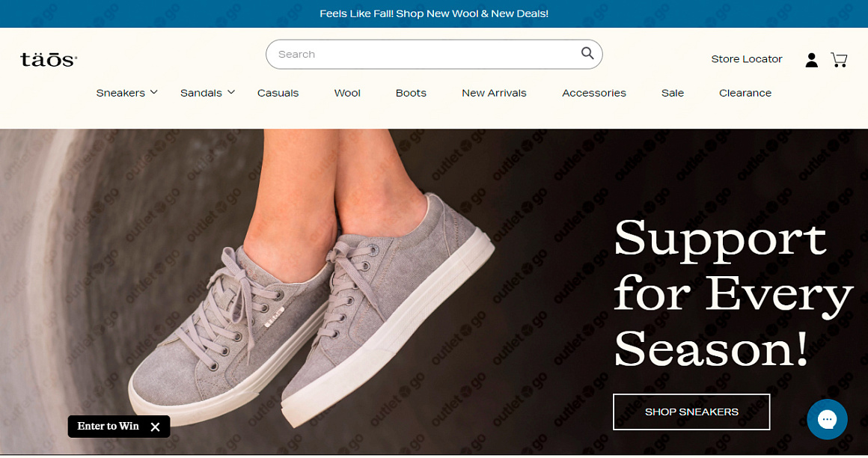Viewport: 868px width, 458px height.
Task: Go to Boots category
Action: [411, 93]
